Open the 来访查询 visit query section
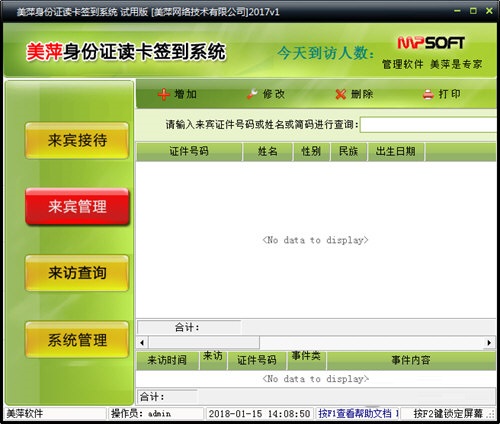Image resolution: width=500 pixels, height=424 pixels. click(x=77, y=273)
